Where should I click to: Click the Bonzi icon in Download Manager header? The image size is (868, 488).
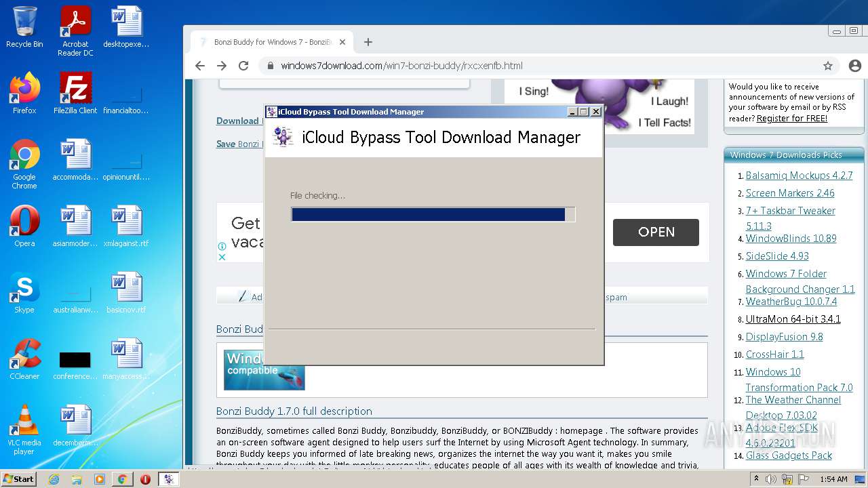click(283, 136)
